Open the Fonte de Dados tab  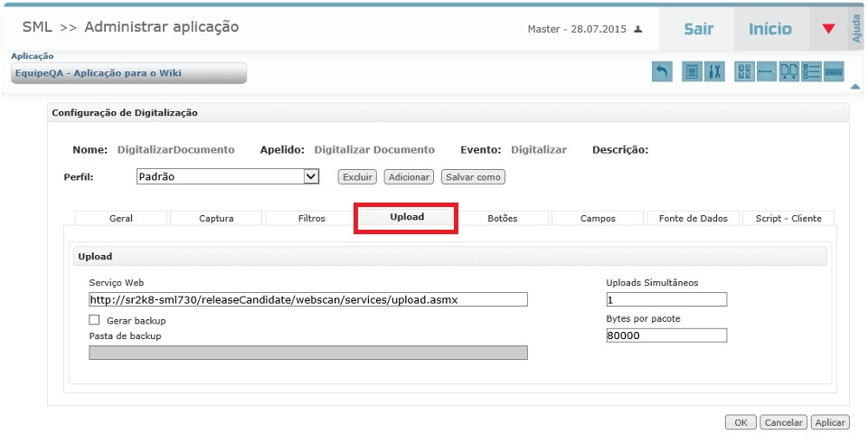click(x=693, y=218)
